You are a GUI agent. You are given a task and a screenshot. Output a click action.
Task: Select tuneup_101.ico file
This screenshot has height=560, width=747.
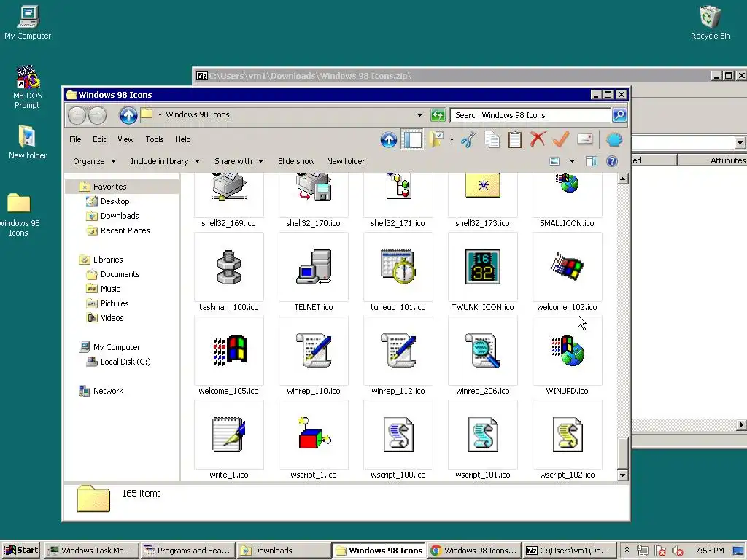pos(398,273)
